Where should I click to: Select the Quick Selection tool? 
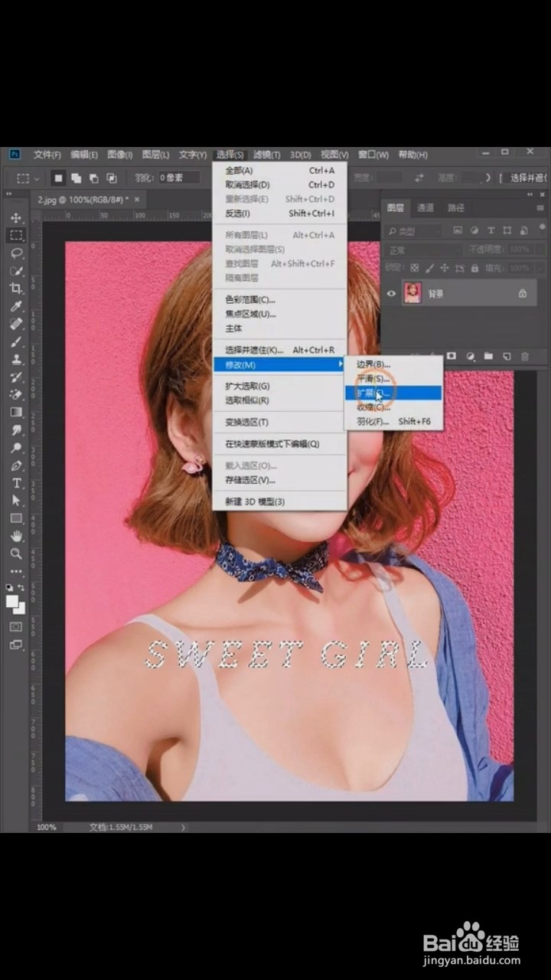pyautogui.click(x=16, y=270)
